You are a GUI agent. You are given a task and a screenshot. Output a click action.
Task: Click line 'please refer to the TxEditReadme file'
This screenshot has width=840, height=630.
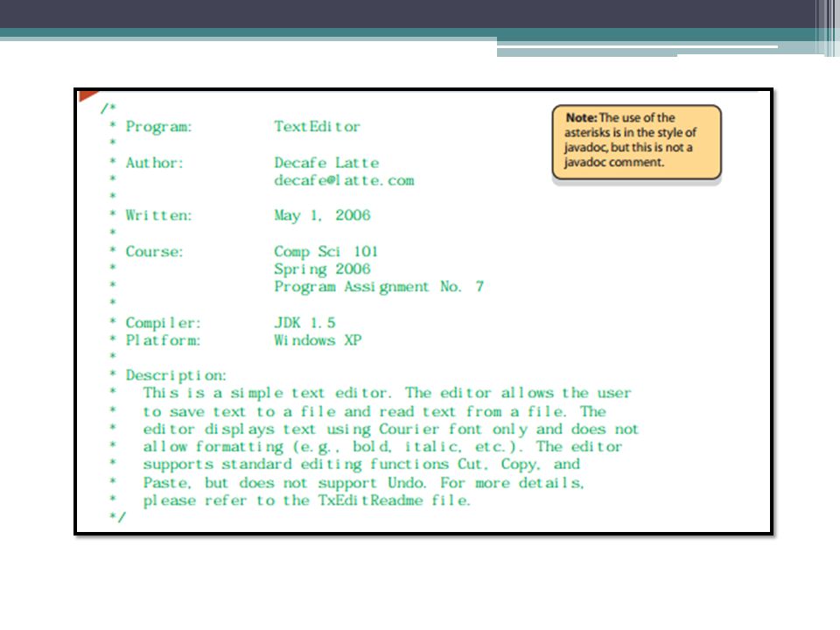point(307,500)
